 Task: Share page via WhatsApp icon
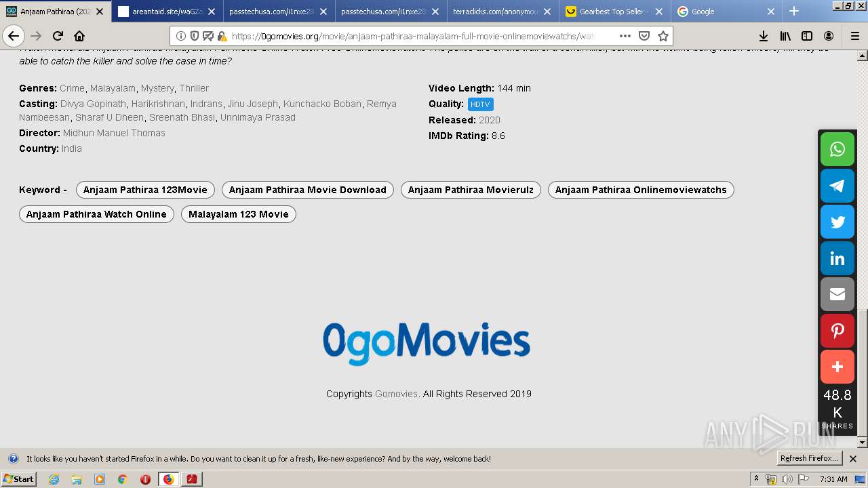click(x=837, y=149)
